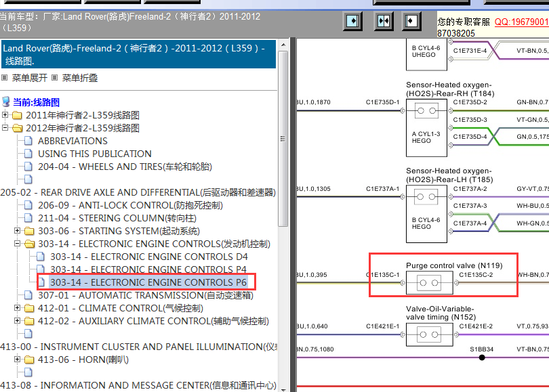The width and height of the screenshot is (549, 392).
Task: Click the split-pane layout icon in top toolbar
Action: 384,21
